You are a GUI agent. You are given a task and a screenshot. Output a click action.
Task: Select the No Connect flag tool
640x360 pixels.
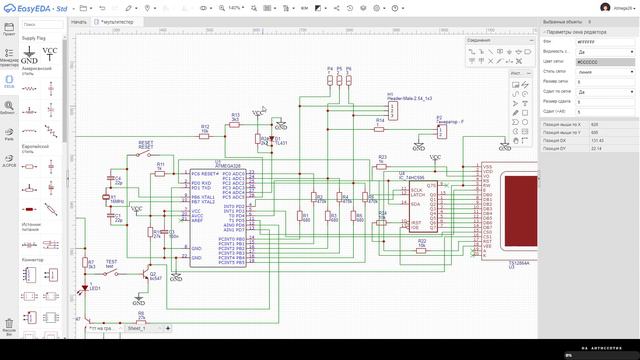coord(491,61)
